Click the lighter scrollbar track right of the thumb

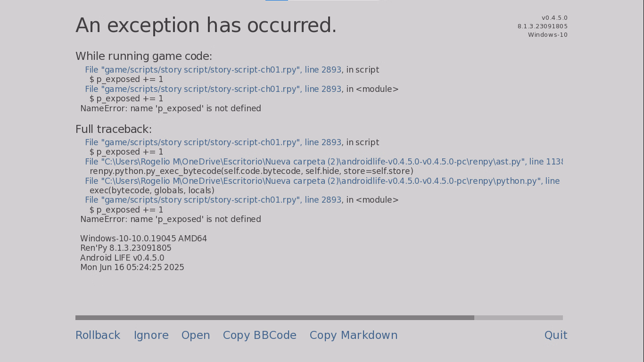(x=519, y=318)
